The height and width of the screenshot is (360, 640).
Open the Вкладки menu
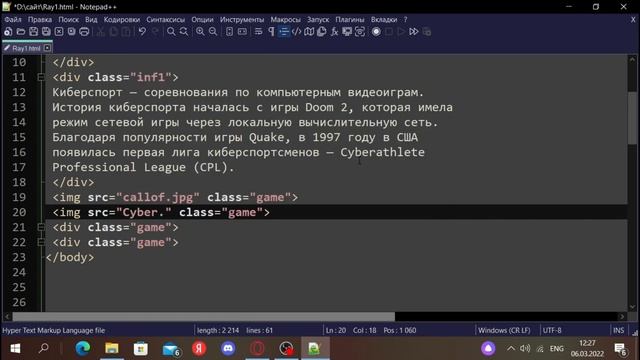coord(384,19)
